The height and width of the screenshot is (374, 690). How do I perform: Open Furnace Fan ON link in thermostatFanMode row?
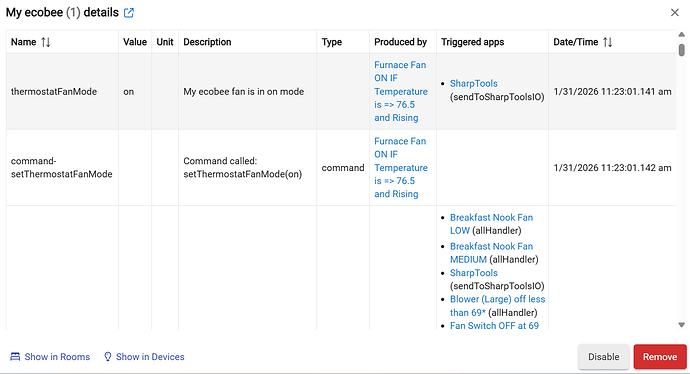[401, 92]
